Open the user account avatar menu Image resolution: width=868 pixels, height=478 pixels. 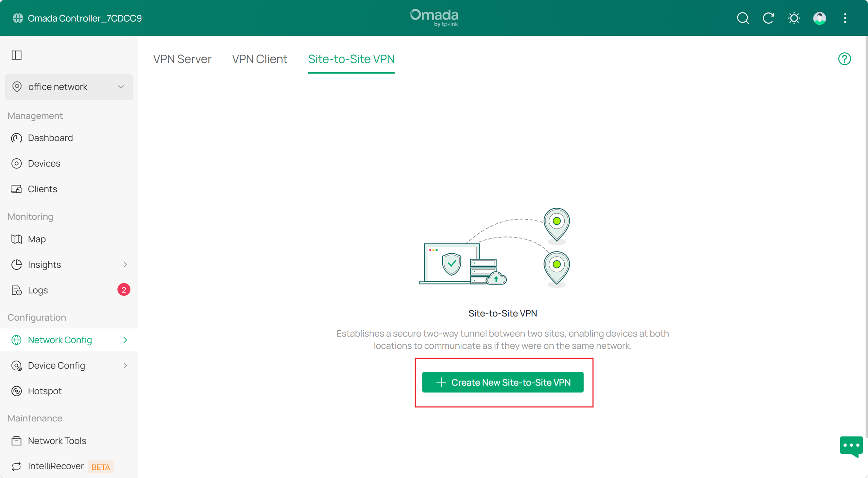click(820, 18)
